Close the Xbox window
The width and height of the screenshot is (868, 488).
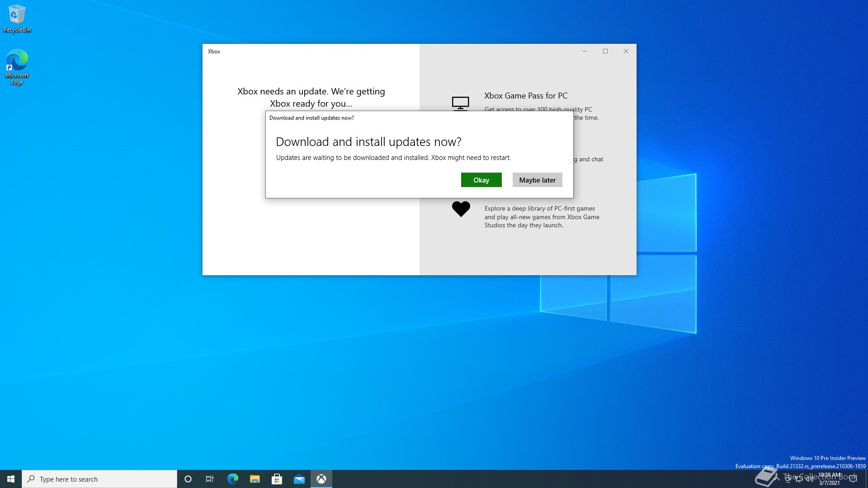[626, 51]
